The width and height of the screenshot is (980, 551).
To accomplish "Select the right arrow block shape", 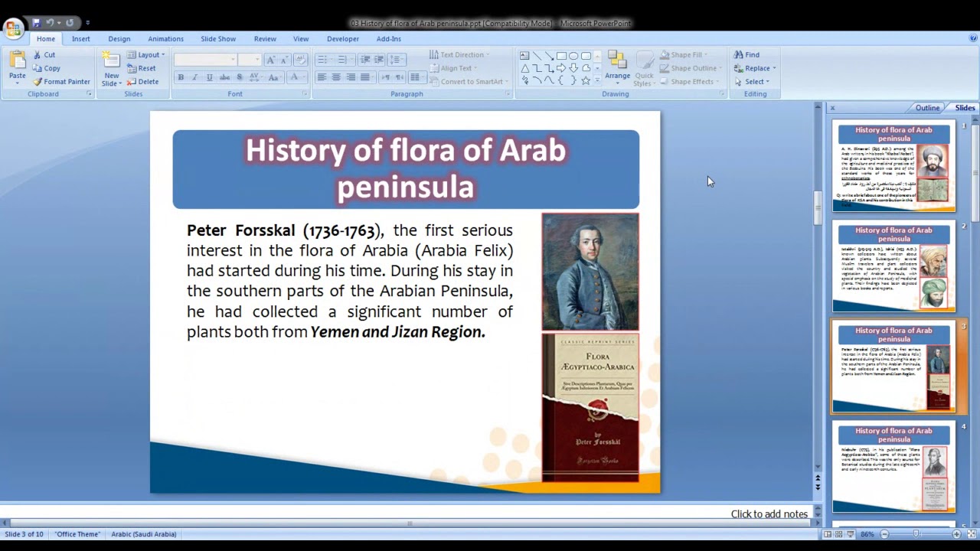I will (x=561, y=68).
